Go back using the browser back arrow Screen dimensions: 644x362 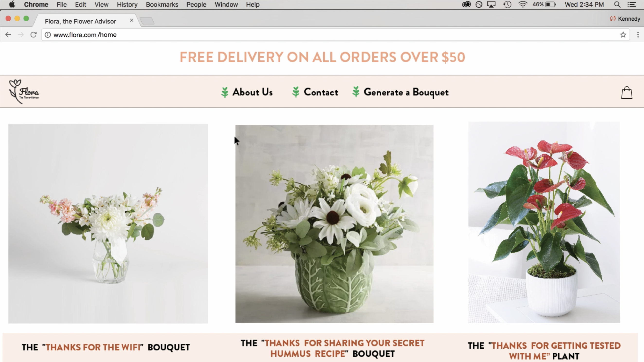pos(8,35)
